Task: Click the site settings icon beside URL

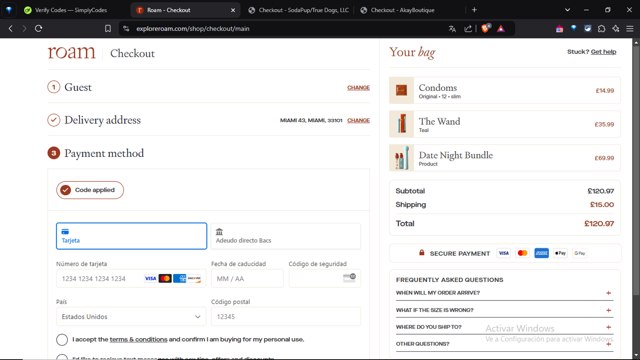Action: pos(126,29)
